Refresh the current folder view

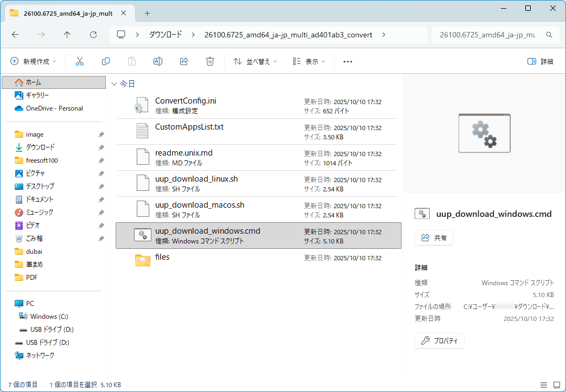pyautogui.click(x=93, y=35)
